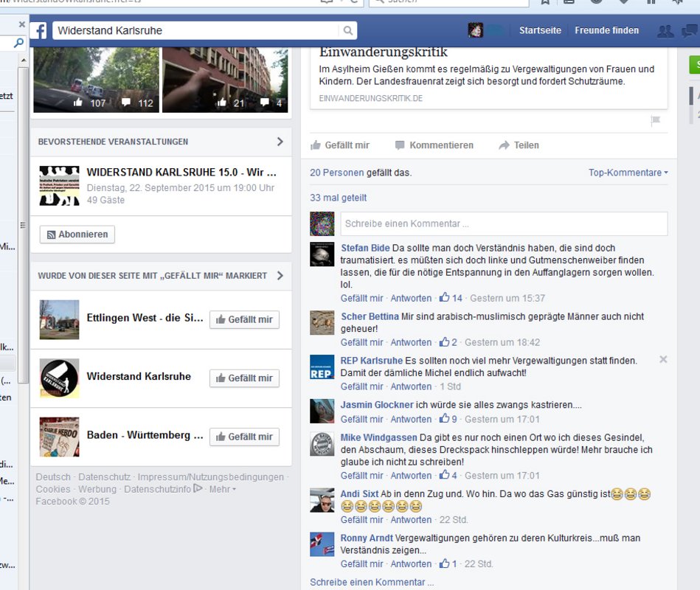
Task: Click the Facebook logo icon
Action: (39, 30)
